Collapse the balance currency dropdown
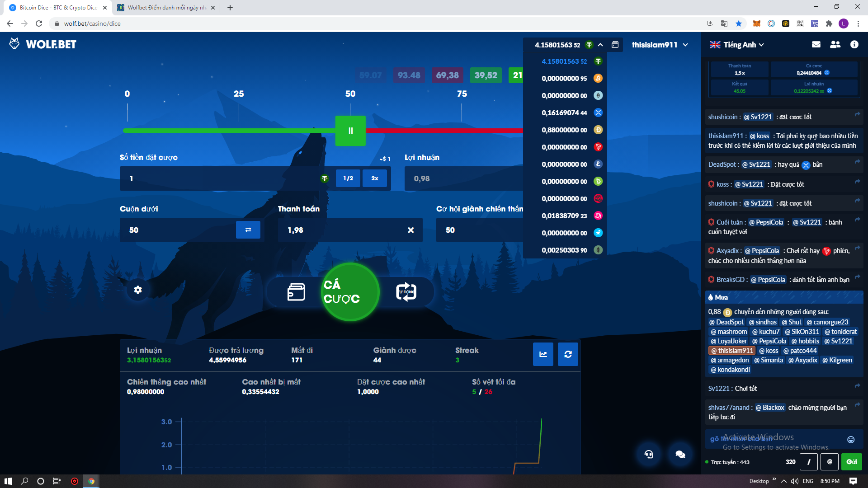 pos(600,45)
